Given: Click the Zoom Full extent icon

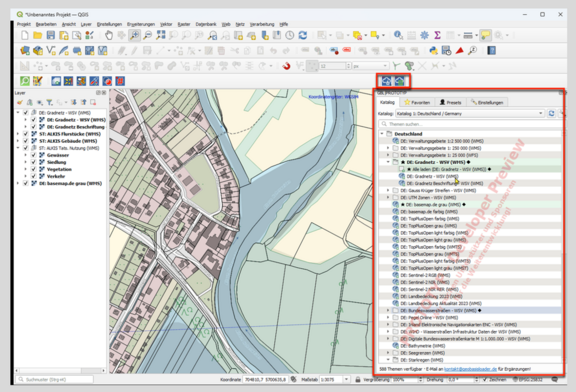Looking at the screenshot, I should tap(161, 35).
